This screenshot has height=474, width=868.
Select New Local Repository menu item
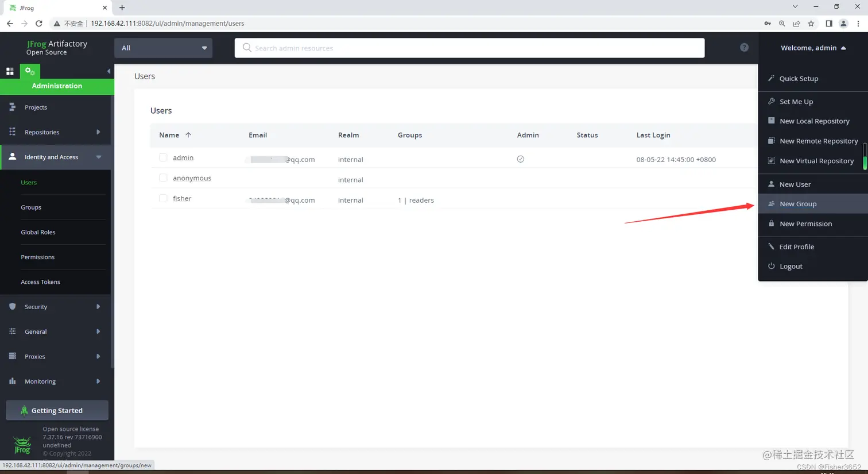coord(813,121)
